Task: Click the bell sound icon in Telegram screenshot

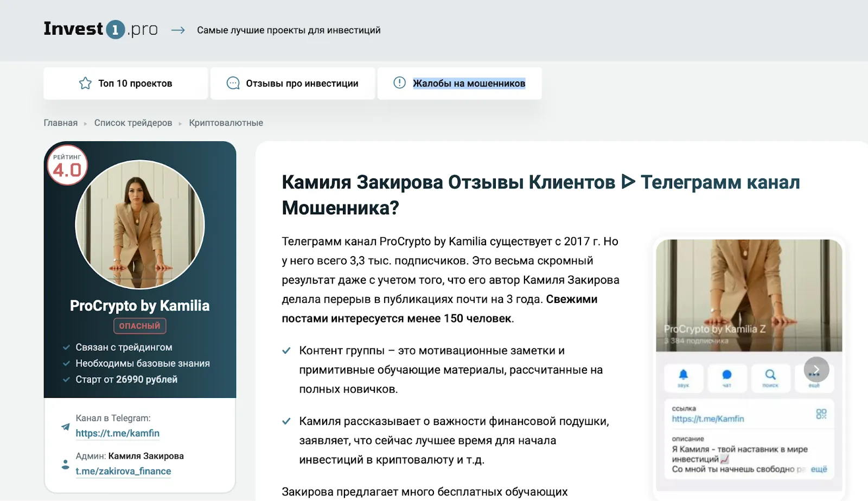Action: (x=684, y=377)
